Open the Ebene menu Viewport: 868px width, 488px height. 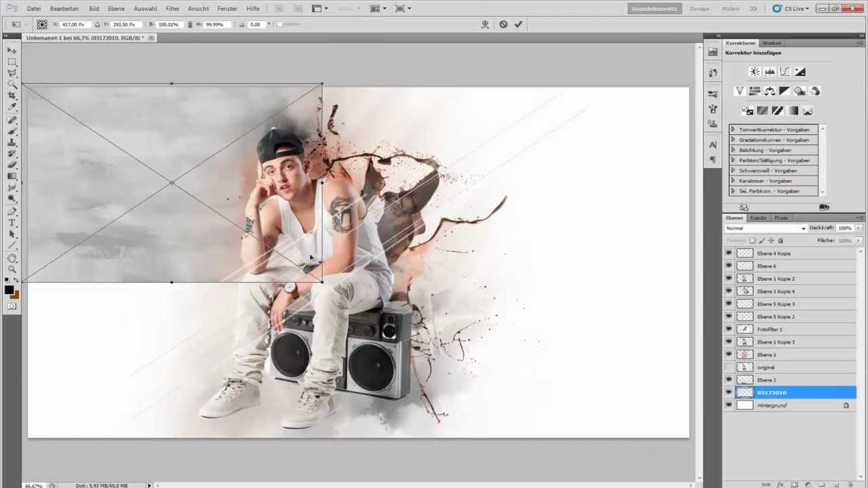(116, 9)
